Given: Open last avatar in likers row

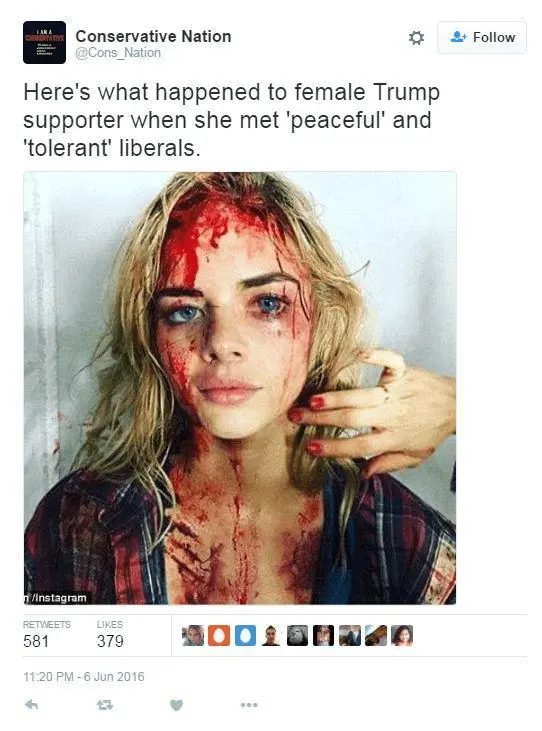Looking at the screenshot, I should coord(402,635).
